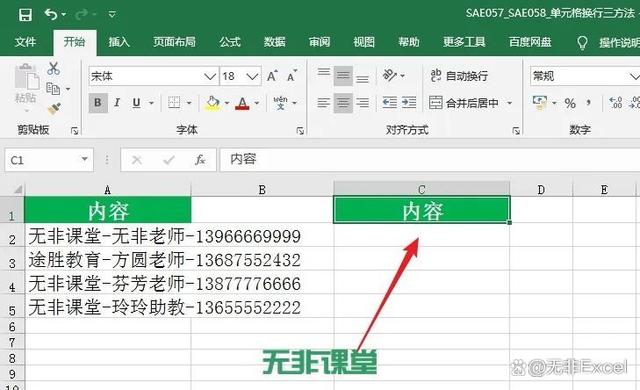Click the 文件 menu button
The width and height of the screenshot is (640, 390).
click(x=25, y=42)
